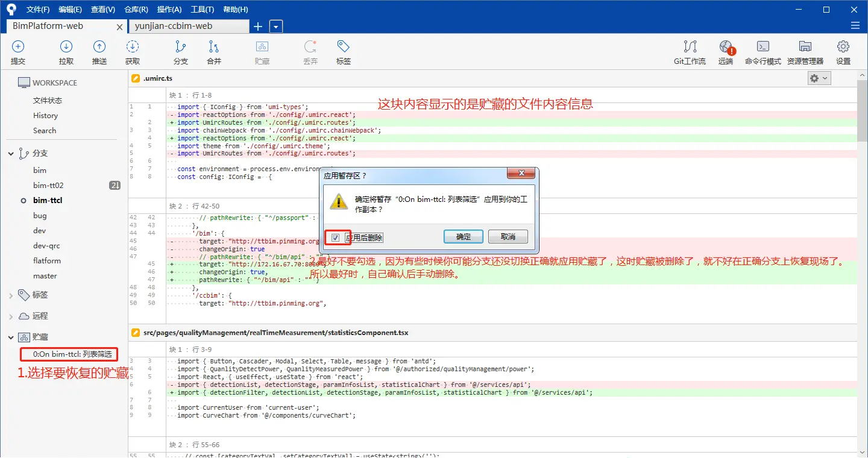The image size is (868, 458).
Task: Select the master branch
Action: (45, 276)
